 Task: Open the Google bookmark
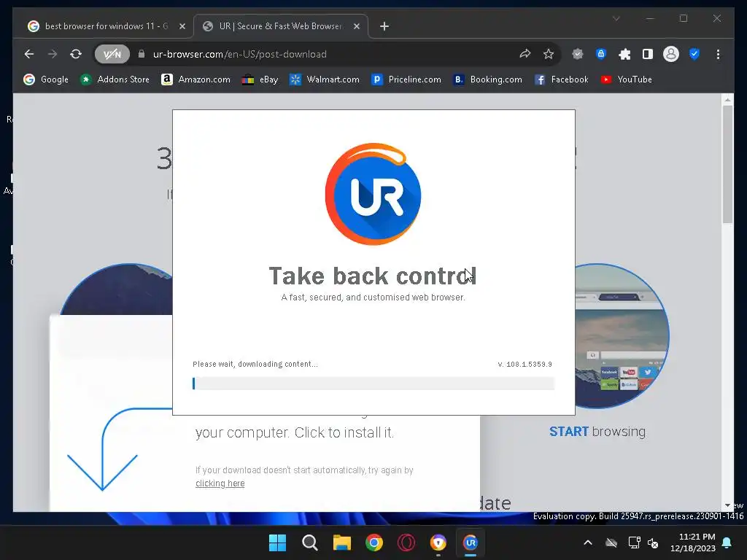46,79
